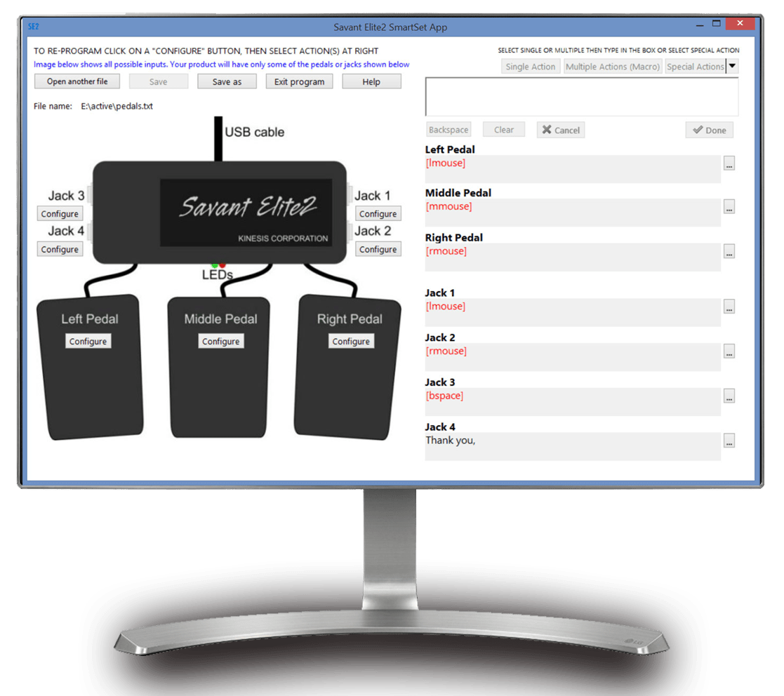784x696 pixels.
Task: Minimize the SmartSet App window
Action: click(700, 24)
